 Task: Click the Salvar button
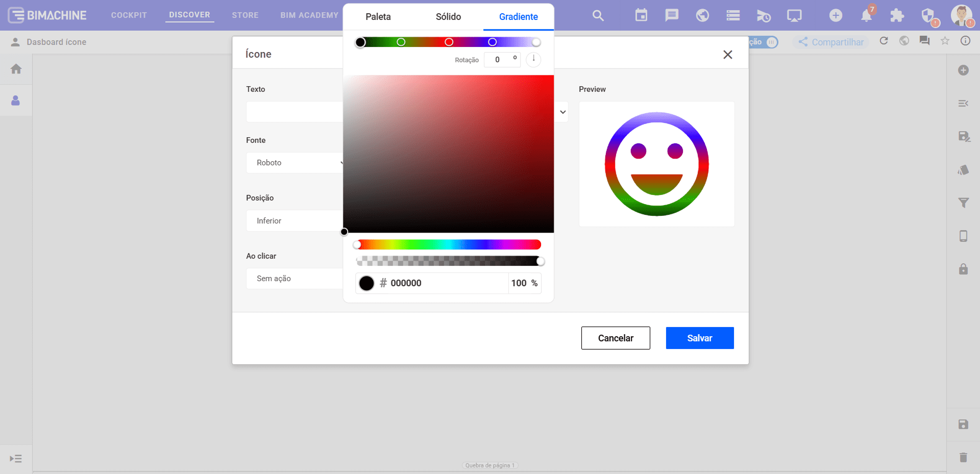point(699,338)
